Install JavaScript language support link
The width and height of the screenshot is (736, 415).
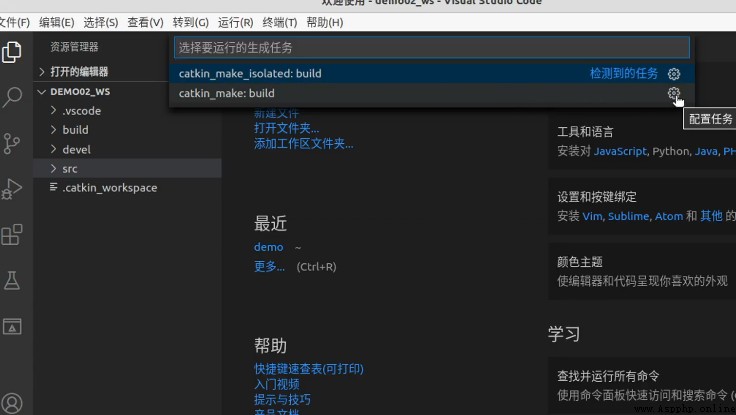[620, 151]
